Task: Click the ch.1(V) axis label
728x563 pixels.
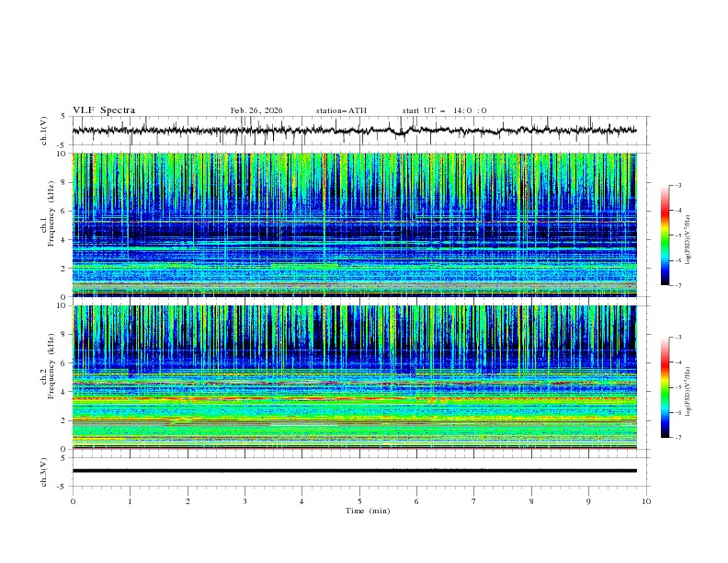Action: pyautogui.click(x=46, y=131)
